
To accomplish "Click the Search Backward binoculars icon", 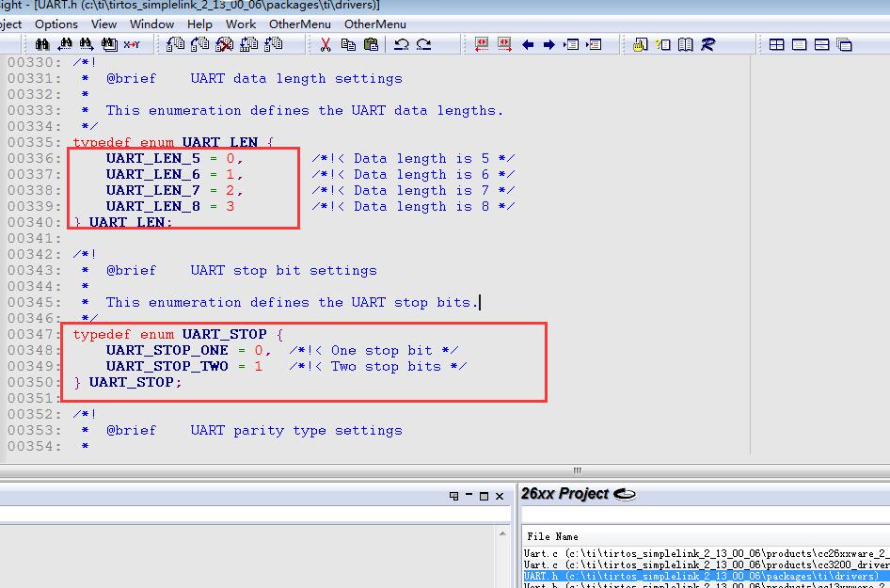I will click(65, 44).
